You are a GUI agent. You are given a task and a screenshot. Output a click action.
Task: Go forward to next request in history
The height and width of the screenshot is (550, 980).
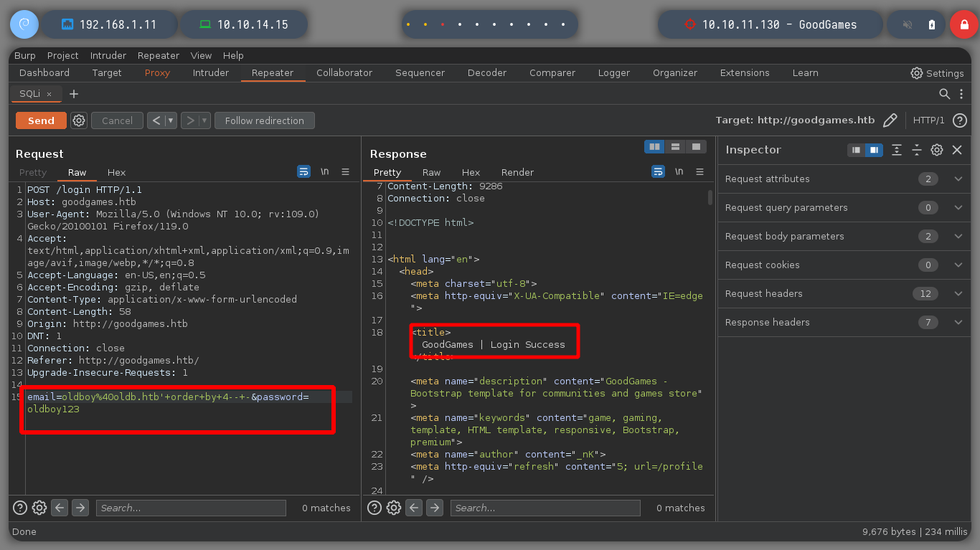point(190,120)
